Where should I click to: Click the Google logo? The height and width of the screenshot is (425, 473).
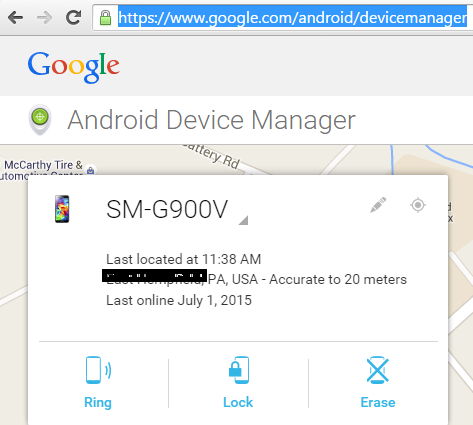tap(74, 67)
